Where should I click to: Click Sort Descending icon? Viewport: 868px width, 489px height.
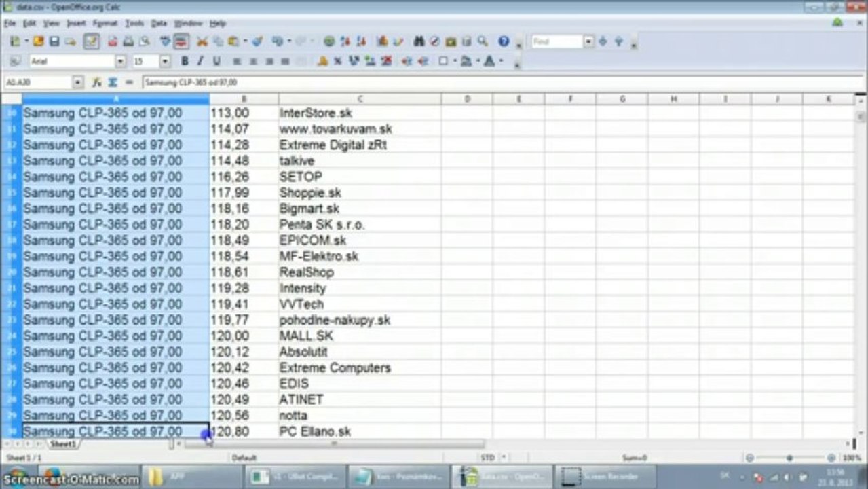tap(360, 41)
